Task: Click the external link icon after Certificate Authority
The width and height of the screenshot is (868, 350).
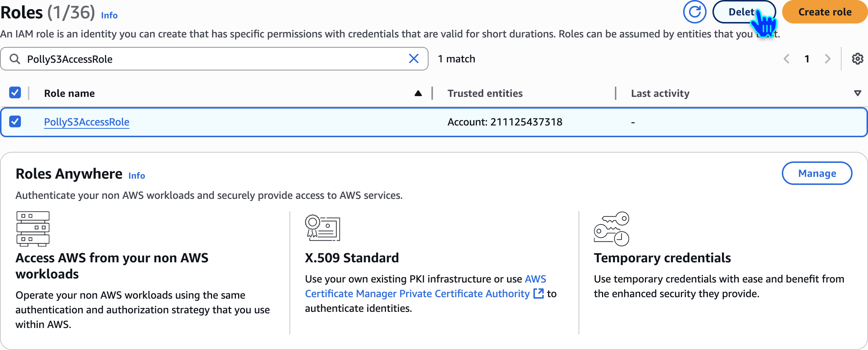Action: pos(538,294)
